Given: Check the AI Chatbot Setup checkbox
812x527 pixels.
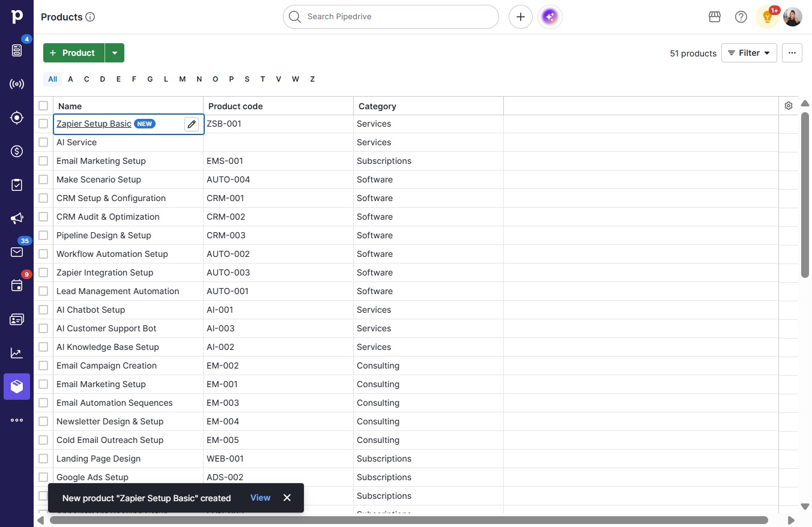Looking at the screenshot, I should tap(43, 310).
